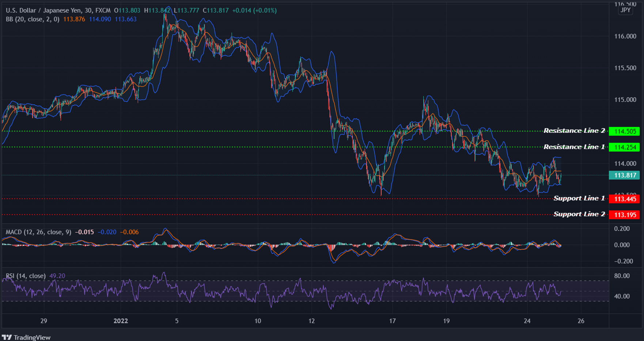This screenshot has width=644, height=341.
Task: Click the MACD value -0.015 in the legend
Action: coord(83,232)
